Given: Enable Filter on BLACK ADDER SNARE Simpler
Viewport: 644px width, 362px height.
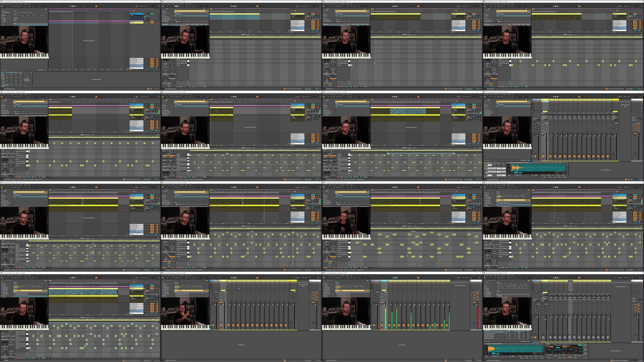Looking at the screenshot, I should coord(508,175).
